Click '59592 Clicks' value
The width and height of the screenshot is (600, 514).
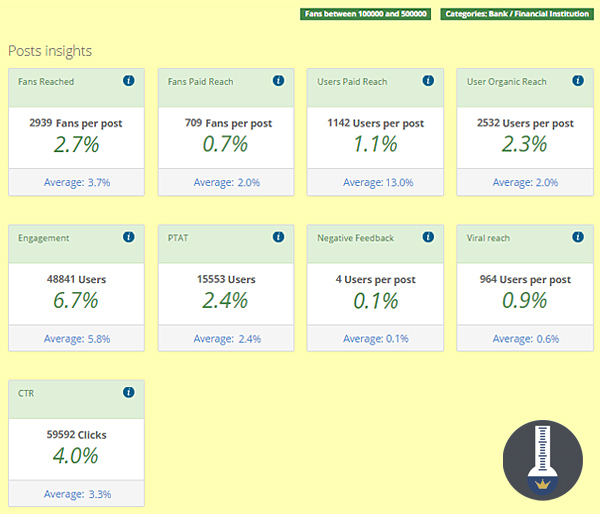77,435
